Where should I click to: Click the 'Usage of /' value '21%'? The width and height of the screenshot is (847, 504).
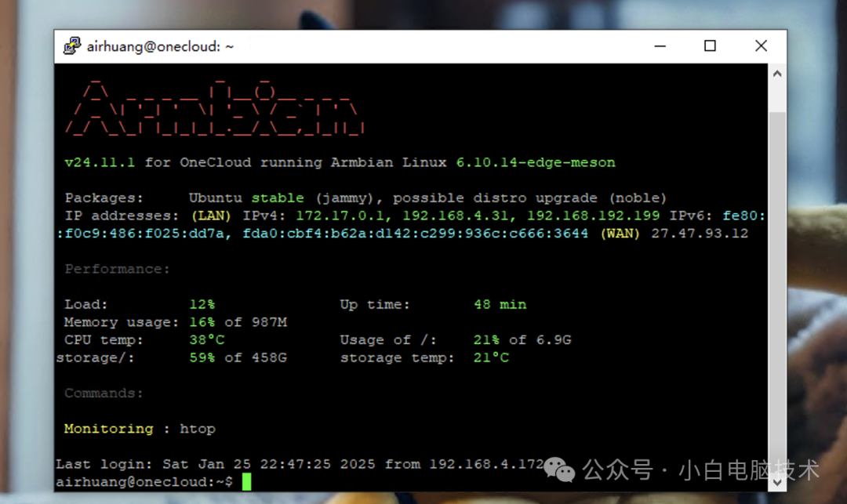[486, 340]
